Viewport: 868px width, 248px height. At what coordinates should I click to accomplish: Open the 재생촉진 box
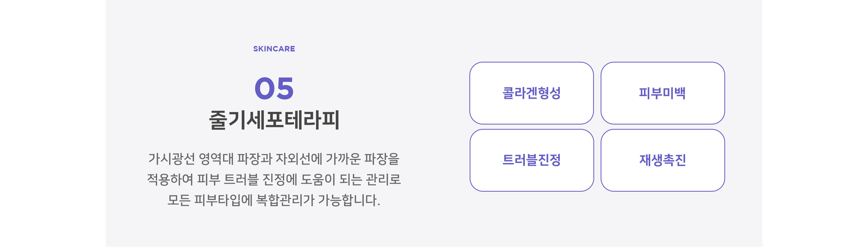click(662, 160)
